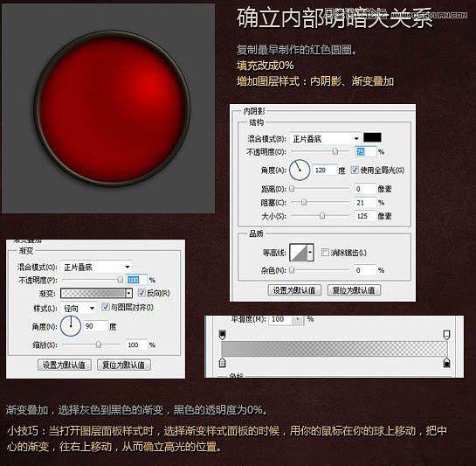Select right opacity stop above gradient bar
Viewport: 476px width, 466px height.
[446, 334]
